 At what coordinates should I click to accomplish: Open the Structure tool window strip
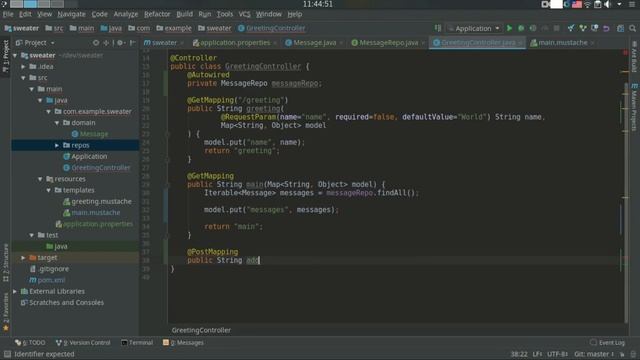[6, 262]
